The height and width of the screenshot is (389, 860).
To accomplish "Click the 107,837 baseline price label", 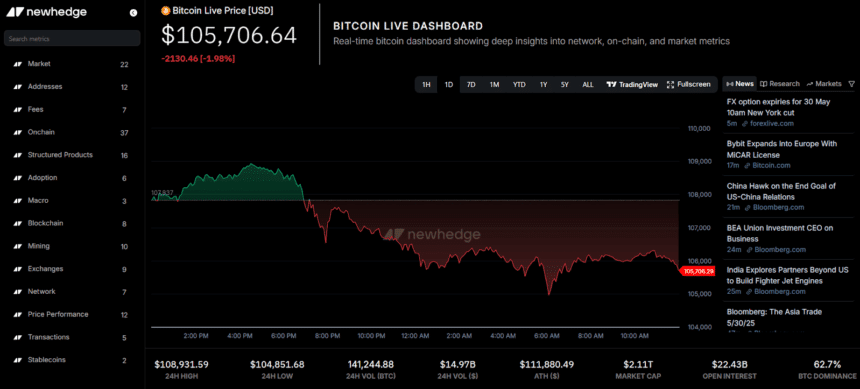I will point(162,193).
